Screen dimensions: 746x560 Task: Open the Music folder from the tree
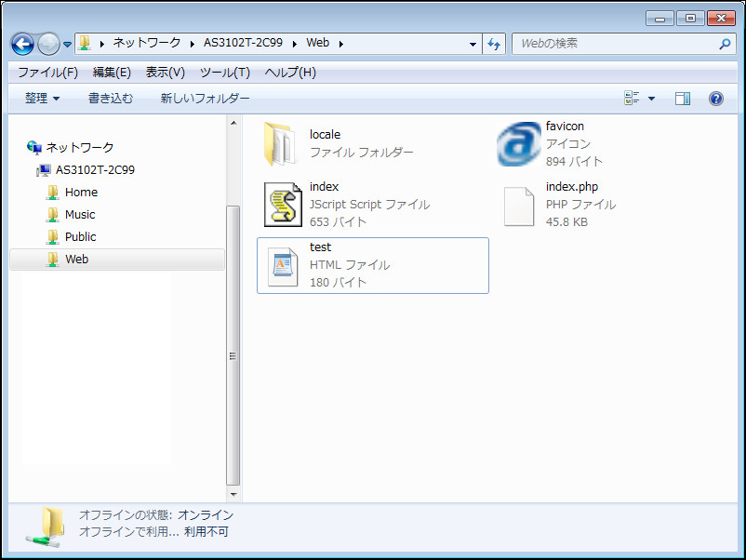click(81, 214)
